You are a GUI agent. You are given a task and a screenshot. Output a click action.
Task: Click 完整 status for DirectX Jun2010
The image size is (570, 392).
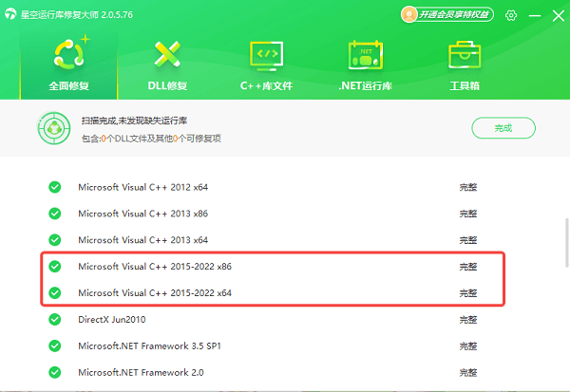click(467, 320)
